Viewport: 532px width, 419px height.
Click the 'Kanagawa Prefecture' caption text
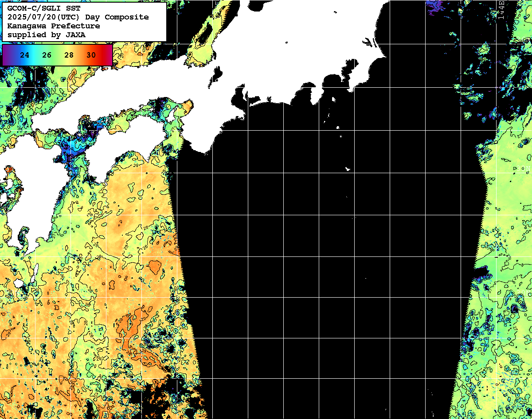[x=54, y=26]
